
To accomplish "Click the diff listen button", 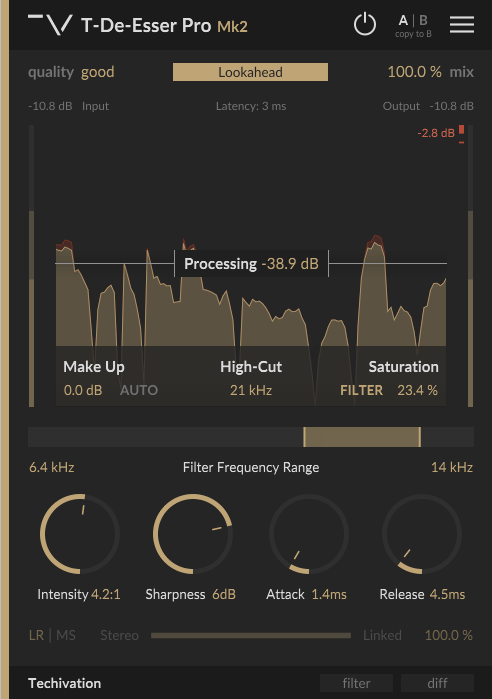I will tap(437, 683).
